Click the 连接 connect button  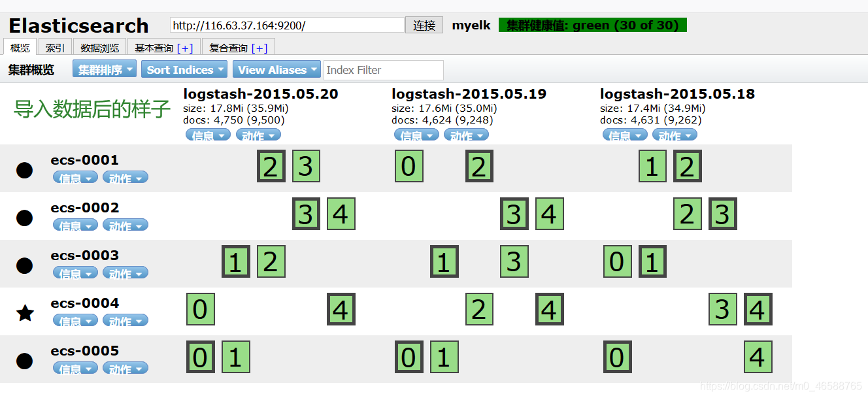[424, 25]
